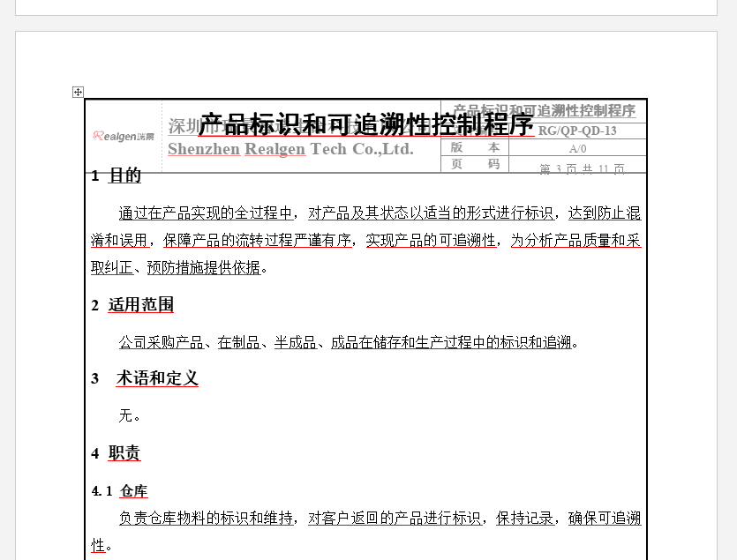Click heading 3 术语和定义
This screenshot has width=737, height=560.
pyautogui.click(x=145, y=378)
